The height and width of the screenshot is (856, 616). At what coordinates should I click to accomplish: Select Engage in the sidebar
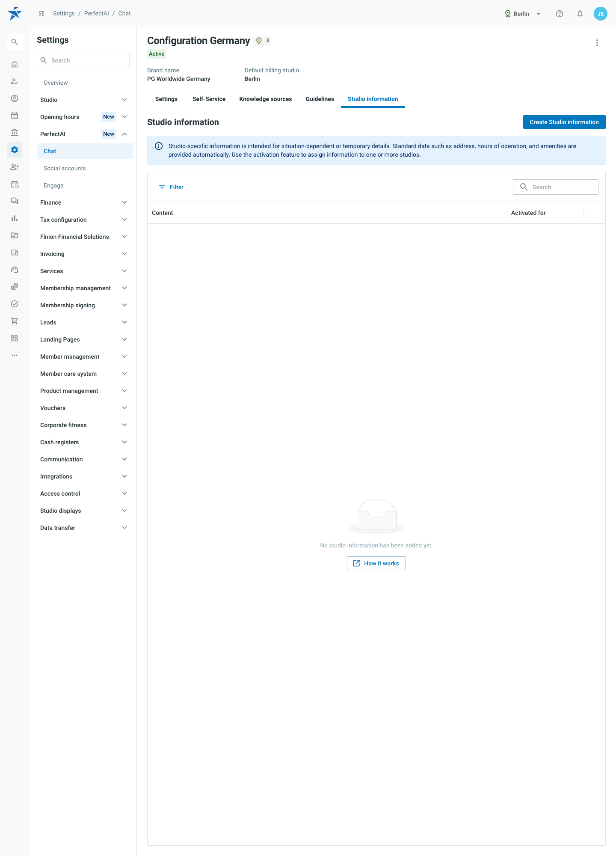(x=85, y=185)
